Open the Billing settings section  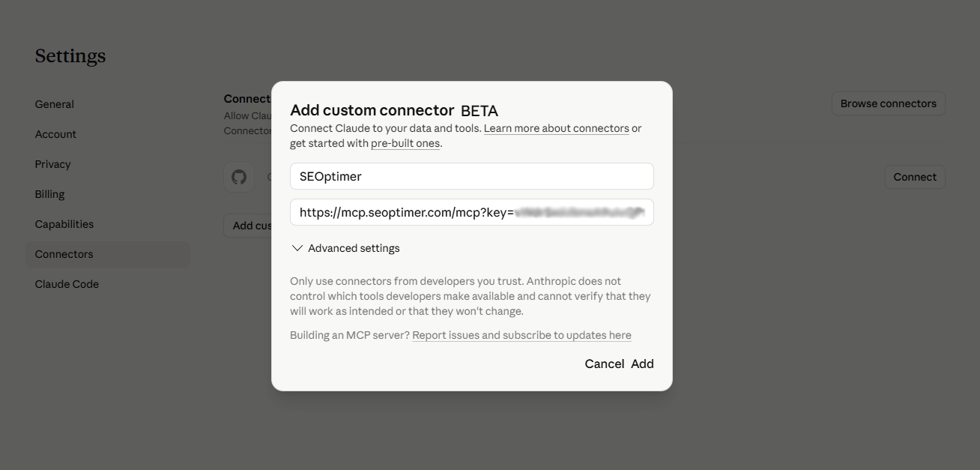(x=49, y=193)
